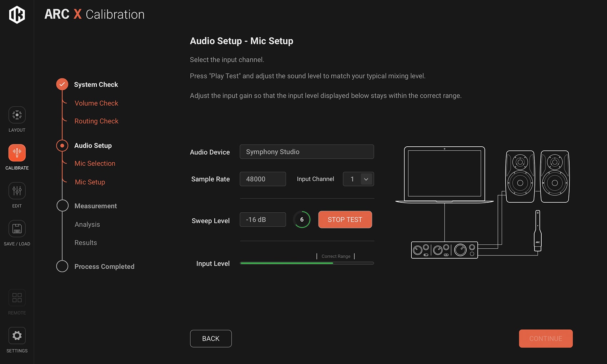Select the Audio Setup step circle
The image size is (607, 364).
tap(62, 146)
